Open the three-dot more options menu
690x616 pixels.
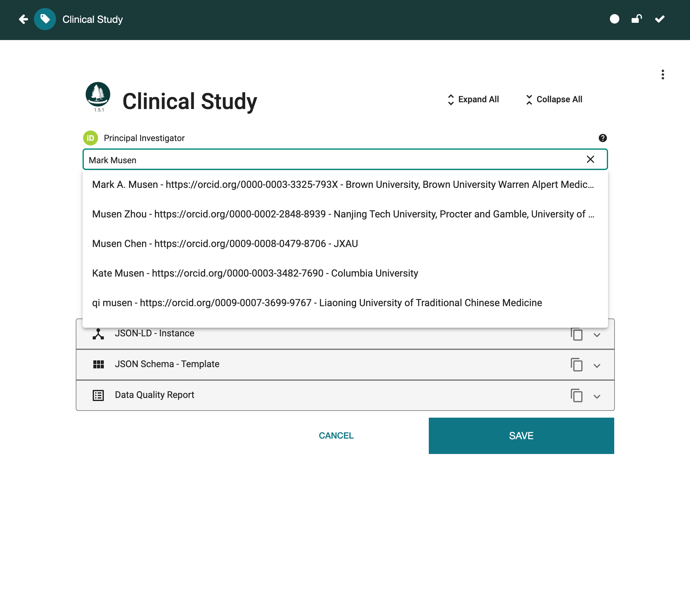(x=663, y=75)
